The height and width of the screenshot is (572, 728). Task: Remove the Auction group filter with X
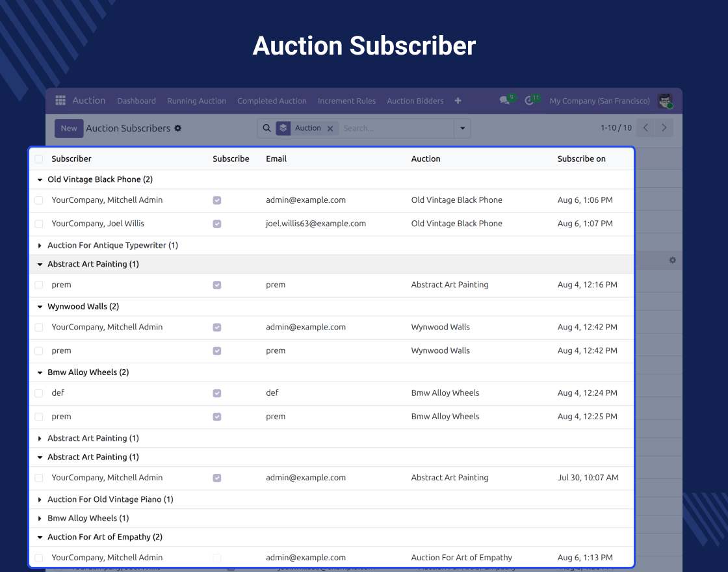tap(330, 129)
